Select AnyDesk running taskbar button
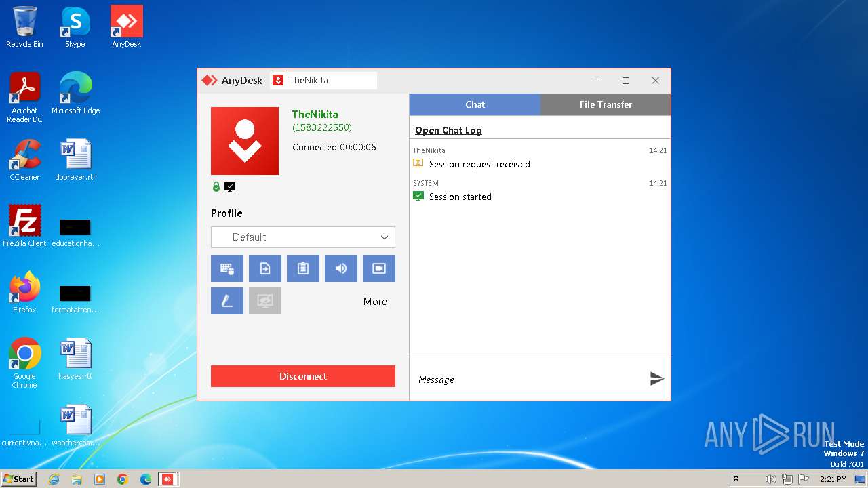Screen dimensions: 868x488 [x=167, y=479]
